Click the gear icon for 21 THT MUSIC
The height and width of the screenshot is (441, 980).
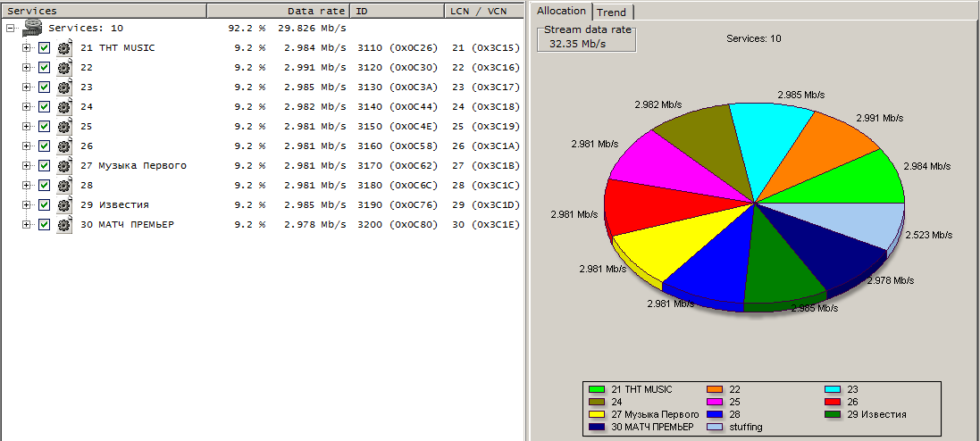click(x=63, y=48)
